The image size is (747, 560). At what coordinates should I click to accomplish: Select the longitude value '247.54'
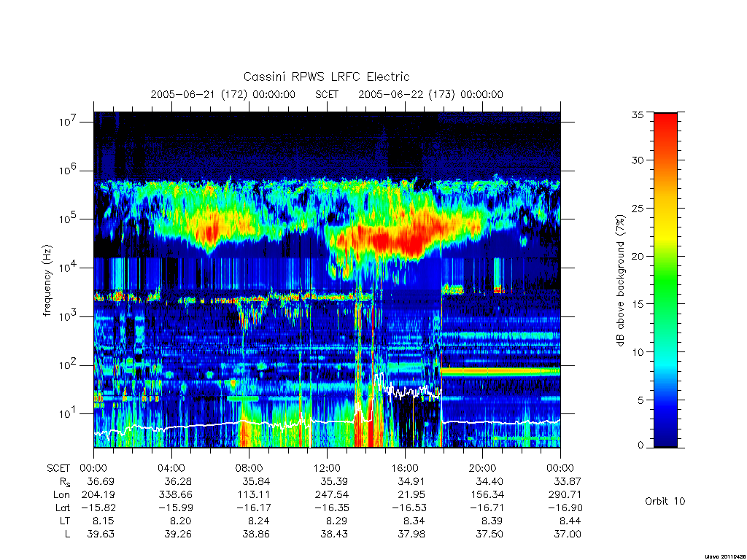tap(331, 494)
